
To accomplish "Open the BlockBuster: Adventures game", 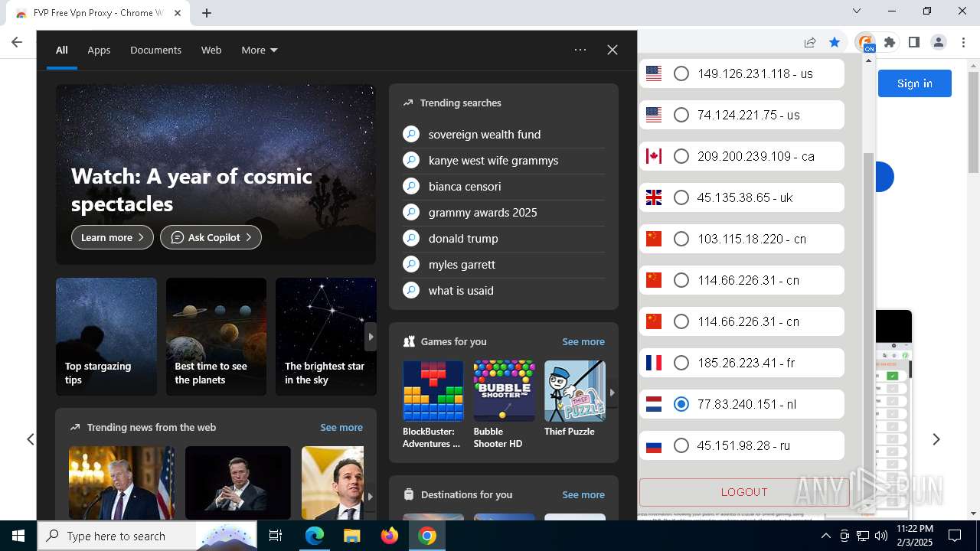I will click(x=433, y=405).
